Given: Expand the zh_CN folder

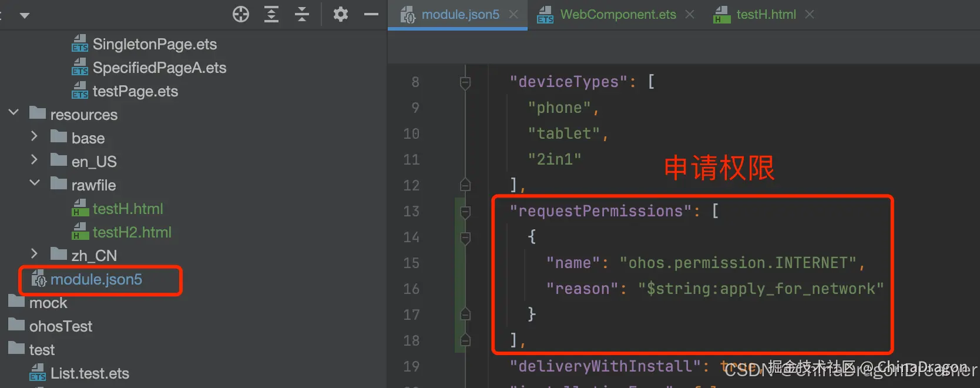Looking at the screenshot, I should pos(34,253).
